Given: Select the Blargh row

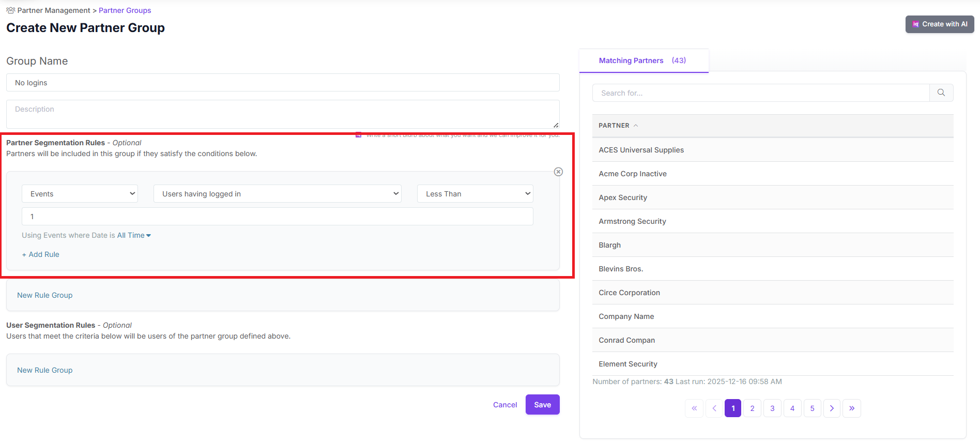Looking at the screenshot, I should click(773, 245).
